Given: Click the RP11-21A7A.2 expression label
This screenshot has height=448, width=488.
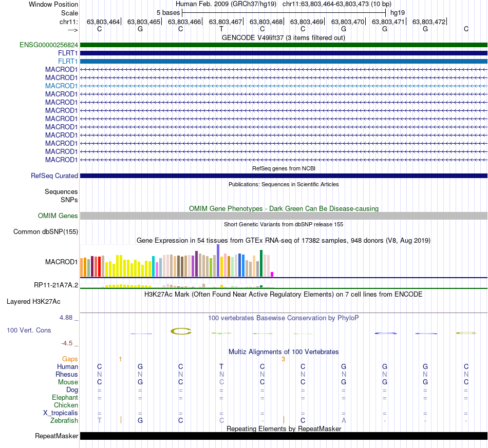Looking at the screenshot, I should [x=56, y=285].
